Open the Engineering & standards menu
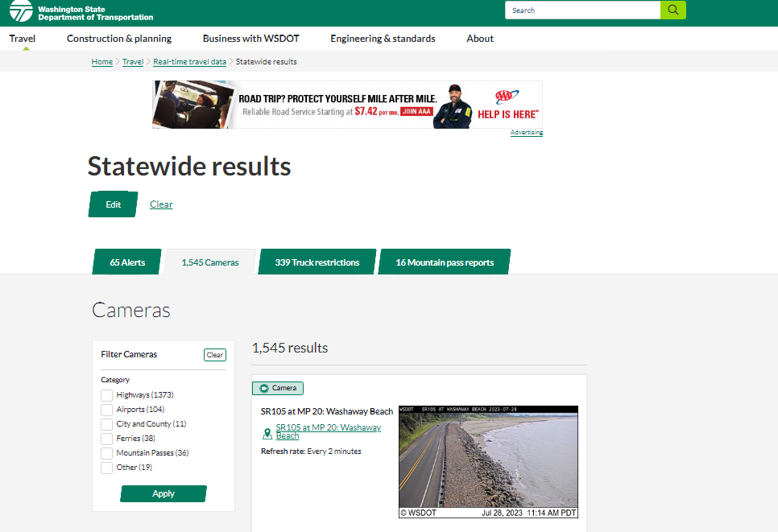Viewport: 778px width, 532px height. (383, 39)
